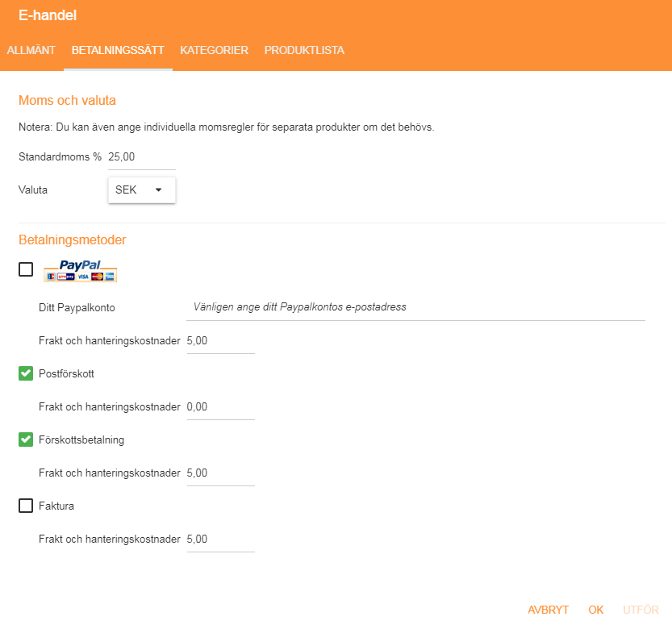Viewport: 672px width, 629px height.
Task: Select the BETALNINGSSÄTT tab
Action: point(118,50)
